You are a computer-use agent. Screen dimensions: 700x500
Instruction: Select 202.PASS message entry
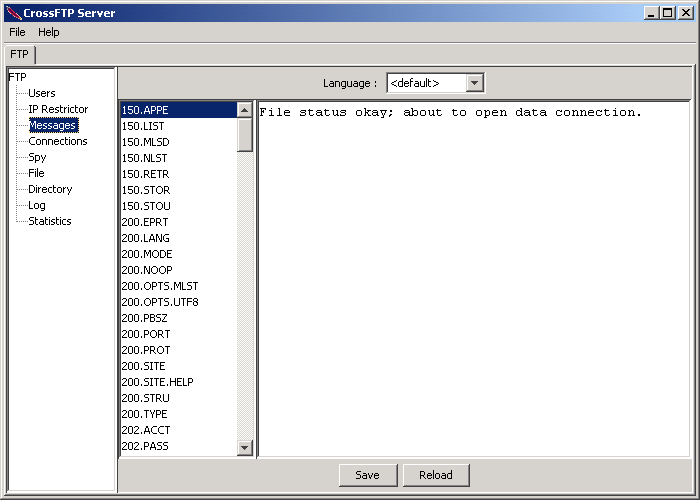pyautogui.click(x=179, y=446)
